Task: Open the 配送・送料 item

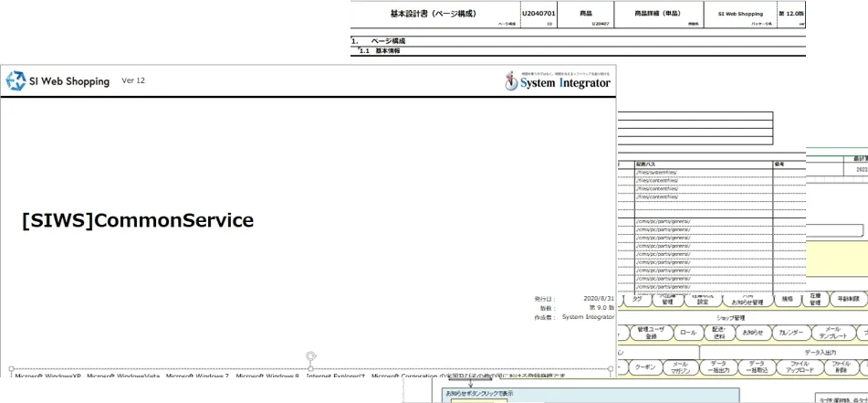Action: [x=719, y=333]
